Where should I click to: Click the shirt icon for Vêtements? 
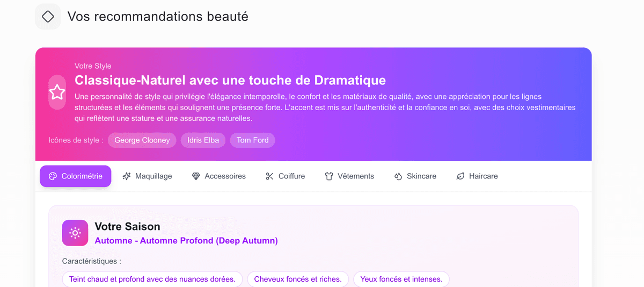329,176
